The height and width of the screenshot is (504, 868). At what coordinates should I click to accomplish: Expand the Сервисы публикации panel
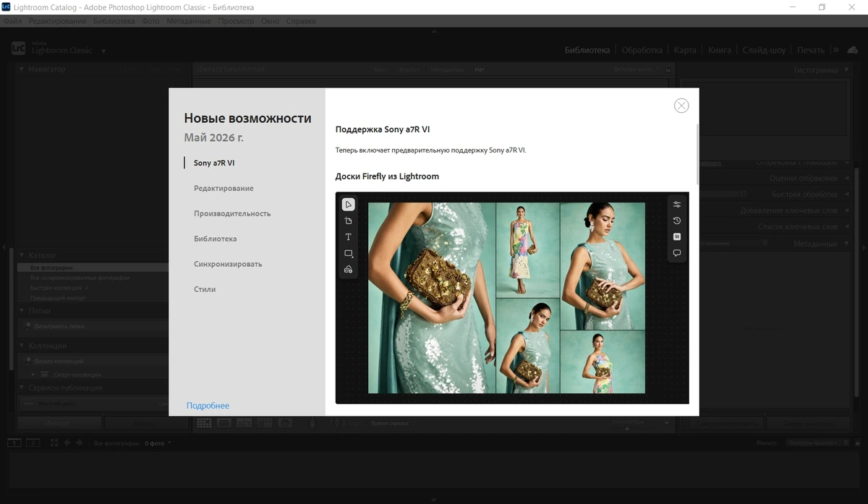(x=22, y=388)
